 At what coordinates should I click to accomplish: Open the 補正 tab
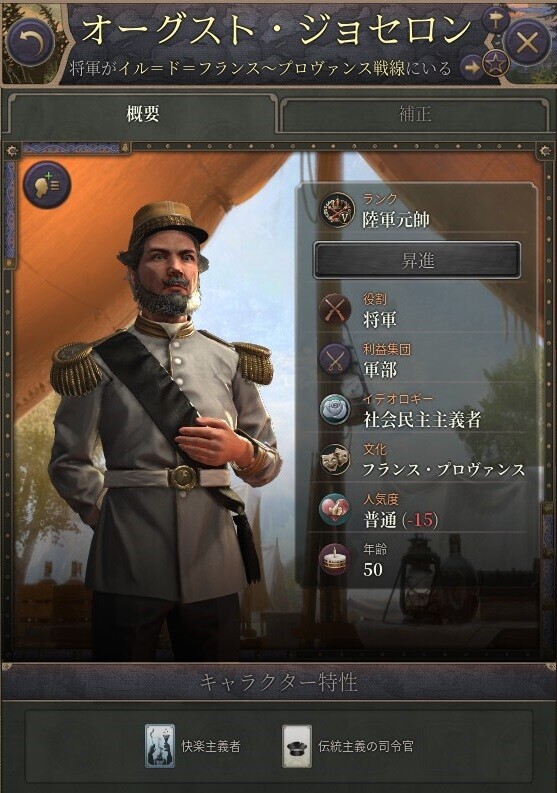point(415,114)
